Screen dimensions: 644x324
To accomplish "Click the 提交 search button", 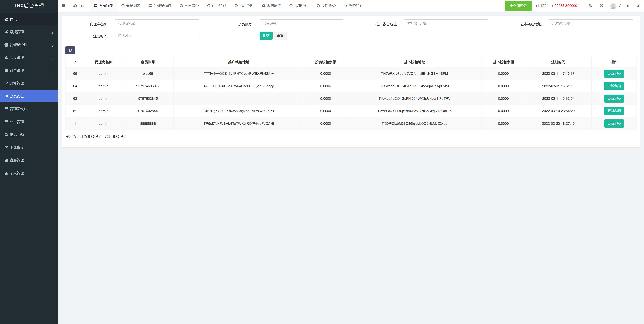I will coord(266,36).
